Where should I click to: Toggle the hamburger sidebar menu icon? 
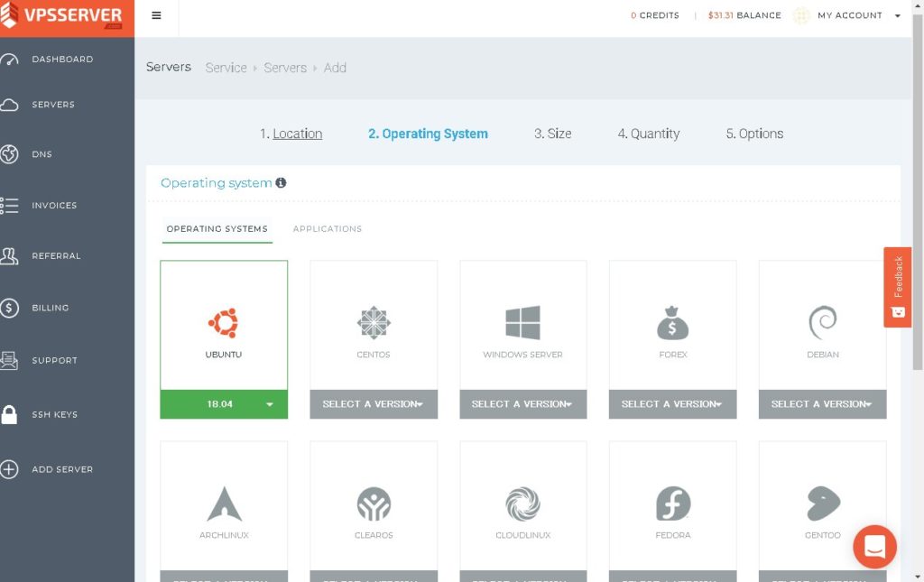tap(156, 15)
